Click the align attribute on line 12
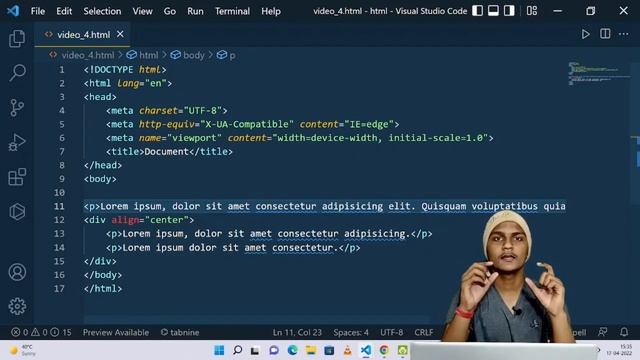 pyautogui.click(x=125, y=220)
